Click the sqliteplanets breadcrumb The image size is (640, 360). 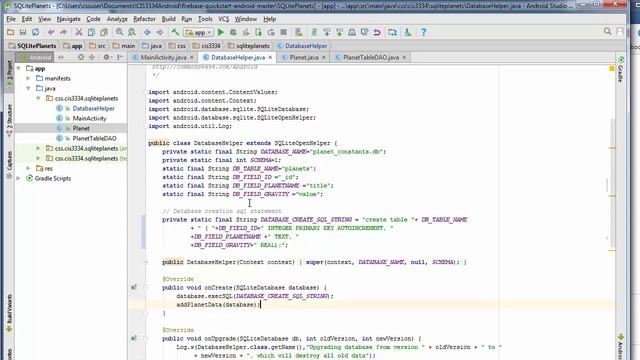point(249,46)
